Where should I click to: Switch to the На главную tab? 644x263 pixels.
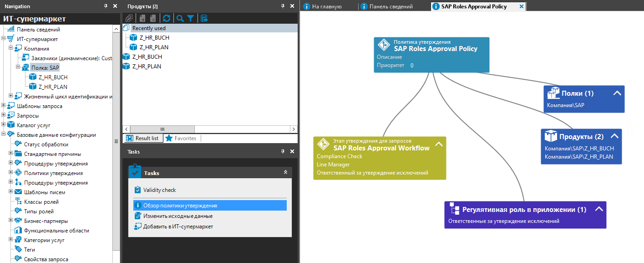coord(322,6)
